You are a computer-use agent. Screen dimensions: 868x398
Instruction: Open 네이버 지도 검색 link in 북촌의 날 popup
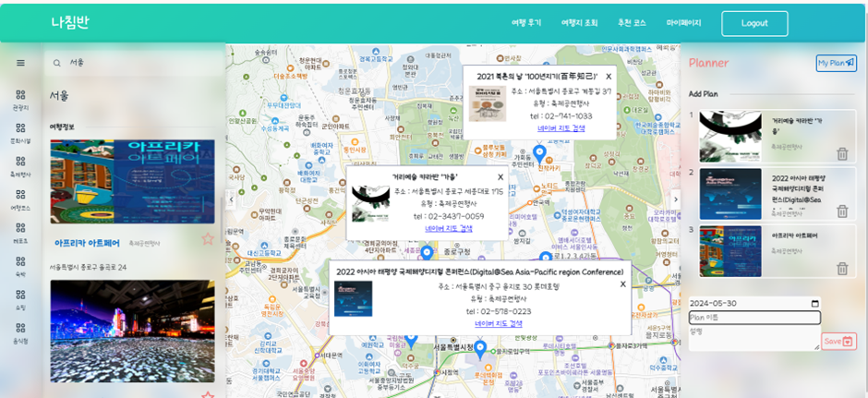tap(561, 128)
